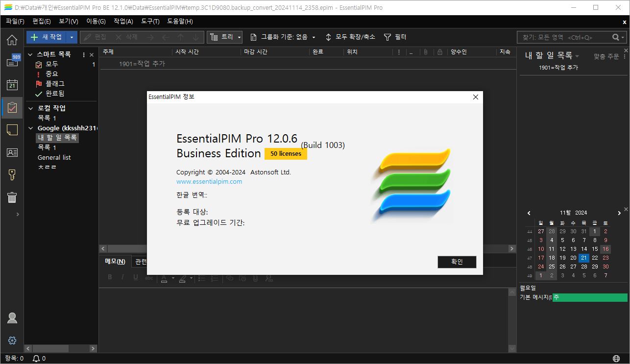630x364 pixels.
Task: Go to previous month in mini calendar
Action: 529,213
